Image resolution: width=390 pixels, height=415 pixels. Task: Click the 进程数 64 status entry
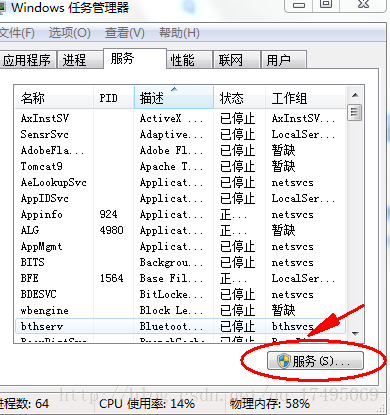(24, 404)
